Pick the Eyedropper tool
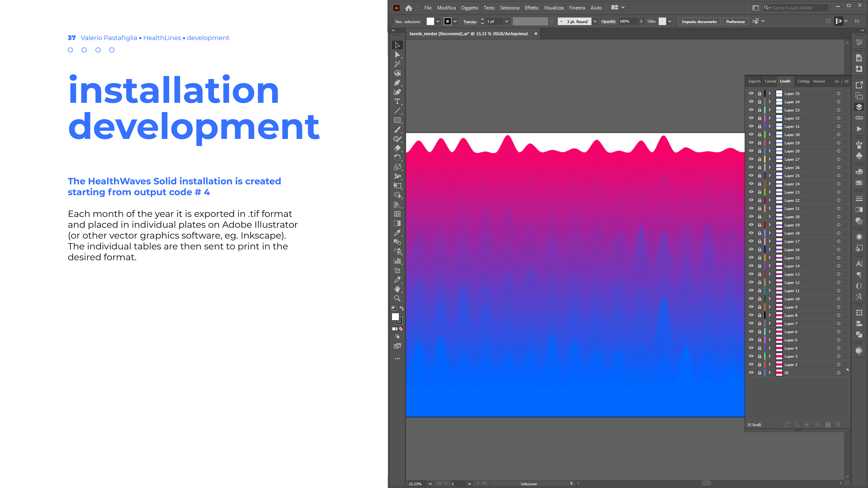Screen dimensions: 868x488 (397, 233)
